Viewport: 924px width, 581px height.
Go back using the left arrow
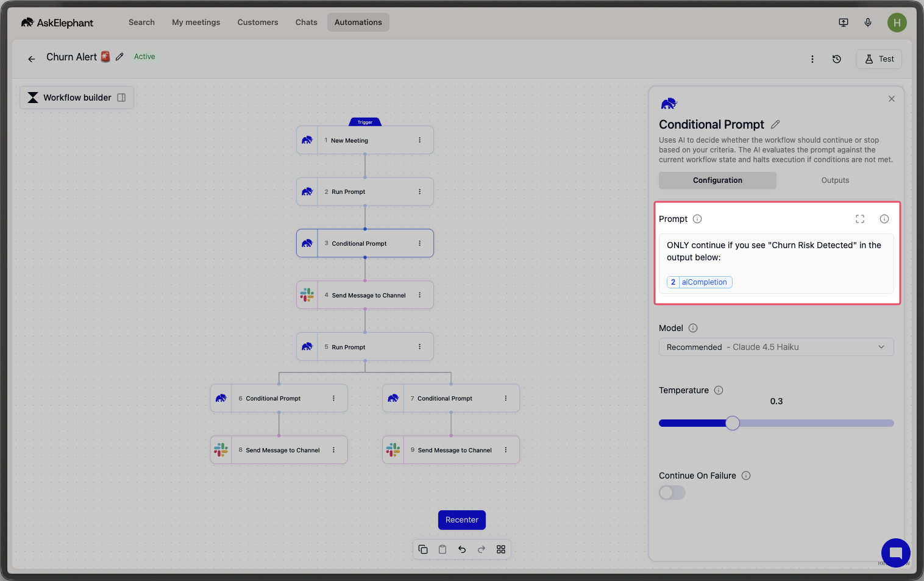32,59
